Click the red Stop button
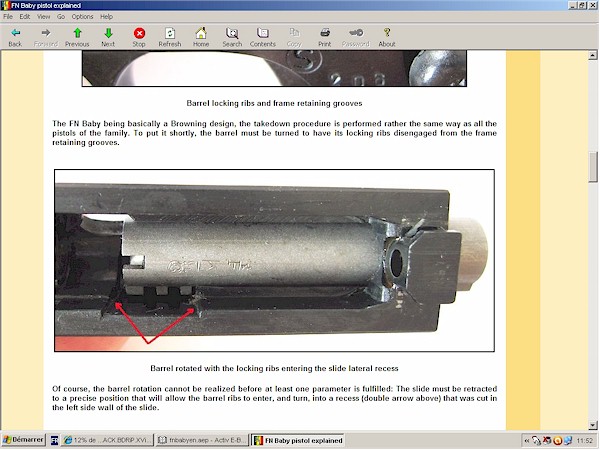Image resolution: width=600 pixels, height=450 pixels. [139, 37]
